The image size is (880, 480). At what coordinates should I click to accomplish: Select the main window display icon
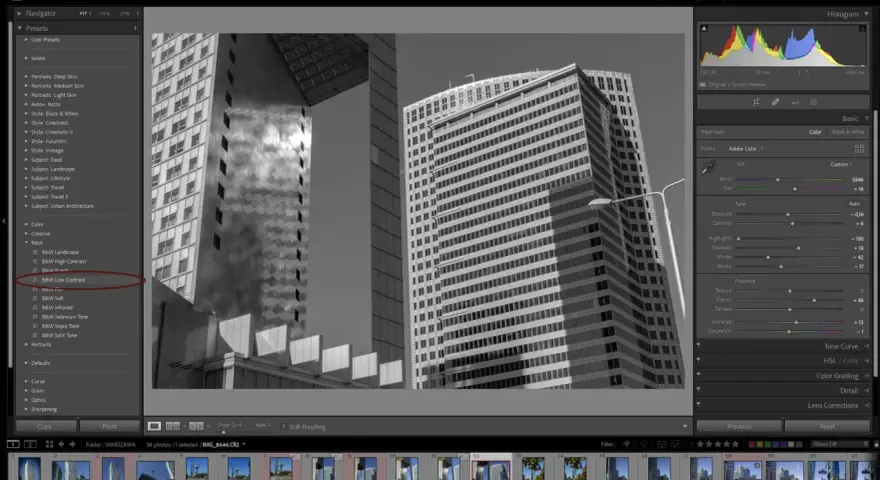click(13, 444)
